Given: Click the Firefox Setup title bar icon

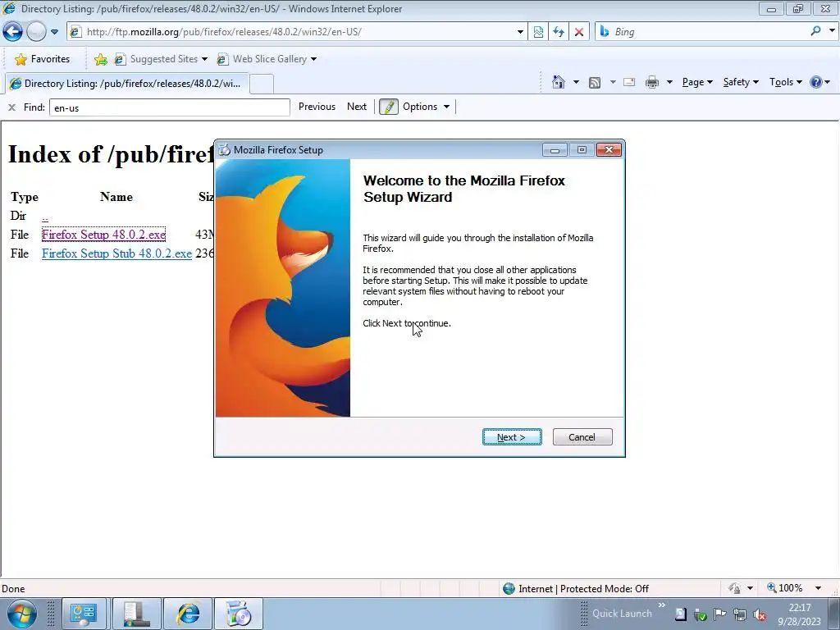Looking at the screenshot, I should pos(225,150).
